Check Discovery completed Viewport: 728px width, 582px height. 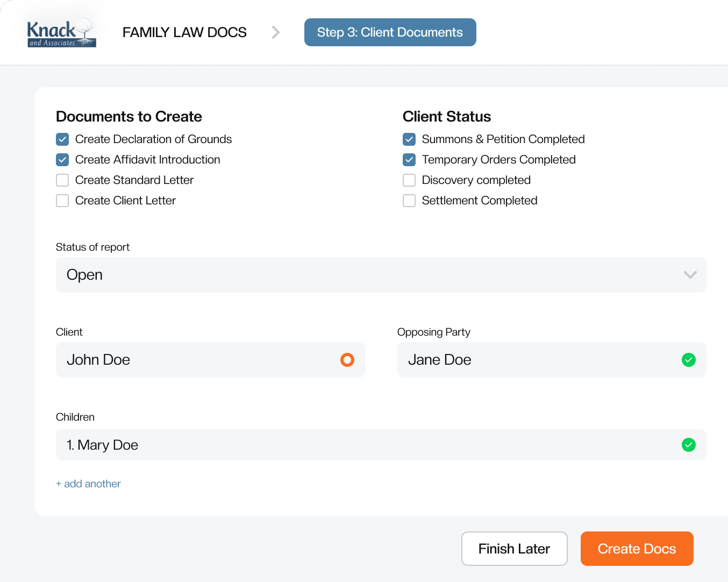pyautogui.click(x=409, y=180)
